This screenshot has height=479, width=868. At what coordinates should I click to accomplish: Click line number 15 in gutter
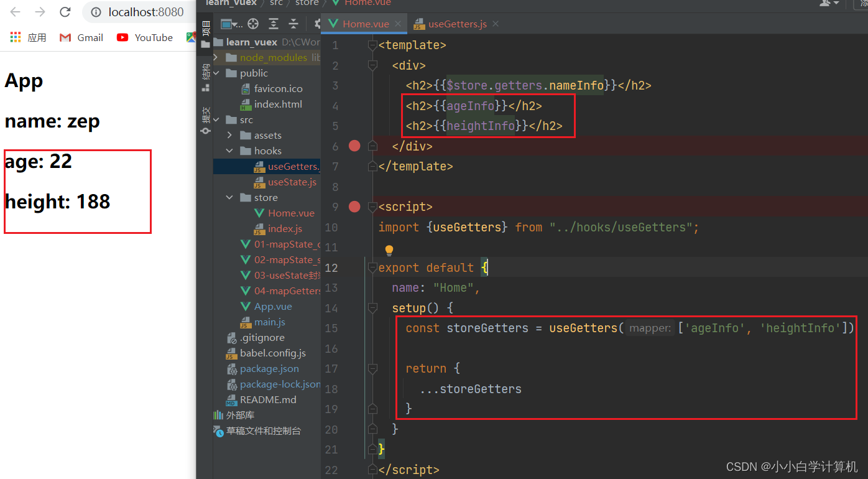(x=331, y=328)
